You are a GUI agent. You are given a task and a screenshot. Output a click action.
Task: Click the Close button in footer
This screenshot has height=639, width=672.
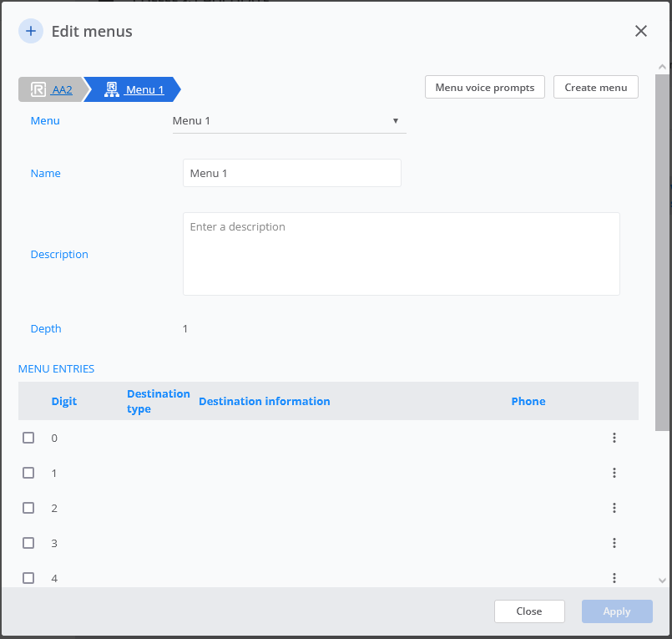pos(529,611)
